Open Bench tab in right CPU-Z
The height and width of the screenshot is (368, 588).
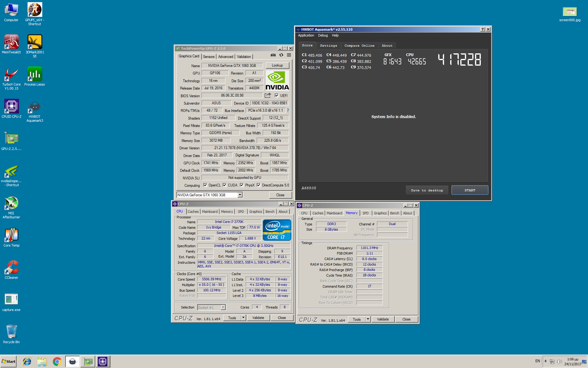pyautogui.click(x=395, y=213)
